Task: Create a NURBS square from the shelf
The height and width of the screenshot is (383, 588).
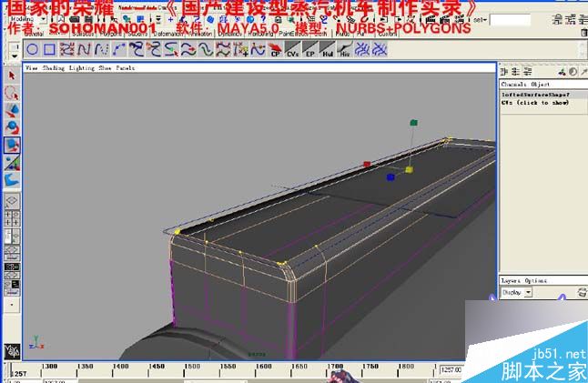Action: pos(49,50)
